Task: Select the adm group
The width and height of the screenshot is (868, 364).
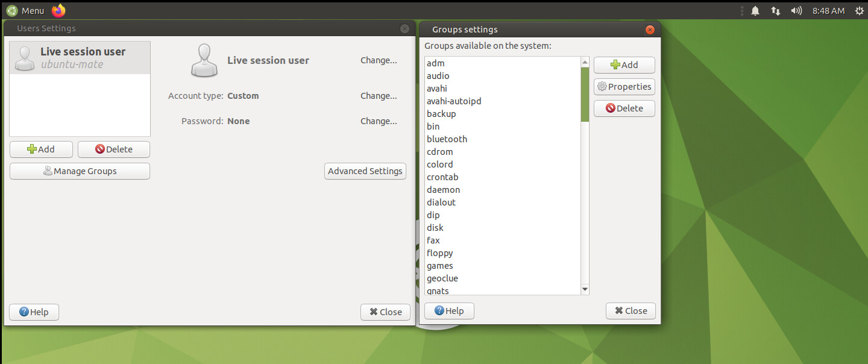Action: point(503,63)
